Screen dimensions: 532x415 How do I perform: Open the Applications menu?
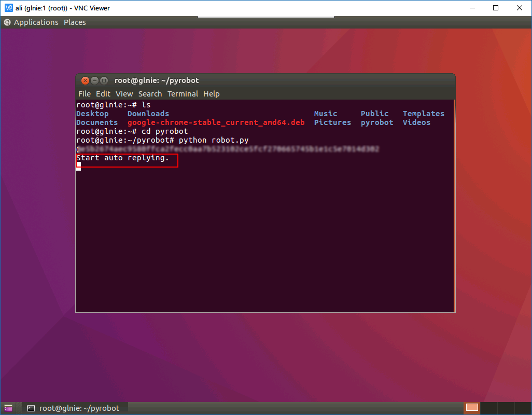coord(36,22)
